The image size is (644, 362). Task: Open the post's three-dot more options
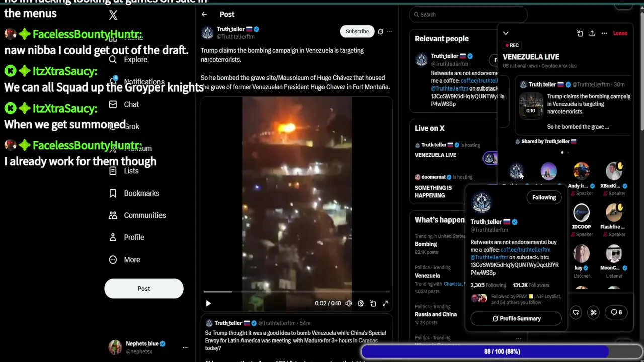pyautogui.click(x=389, y=31)
